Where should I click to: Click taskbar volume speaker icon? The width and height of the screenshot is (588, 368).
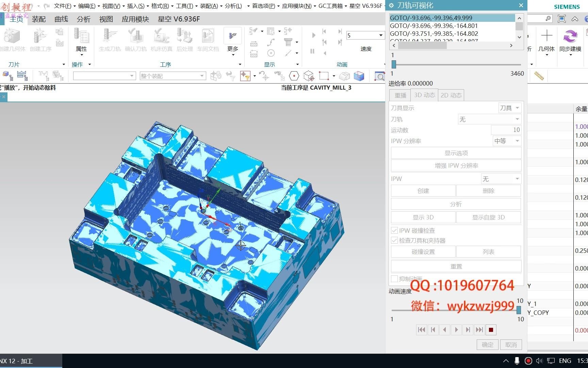539,361
